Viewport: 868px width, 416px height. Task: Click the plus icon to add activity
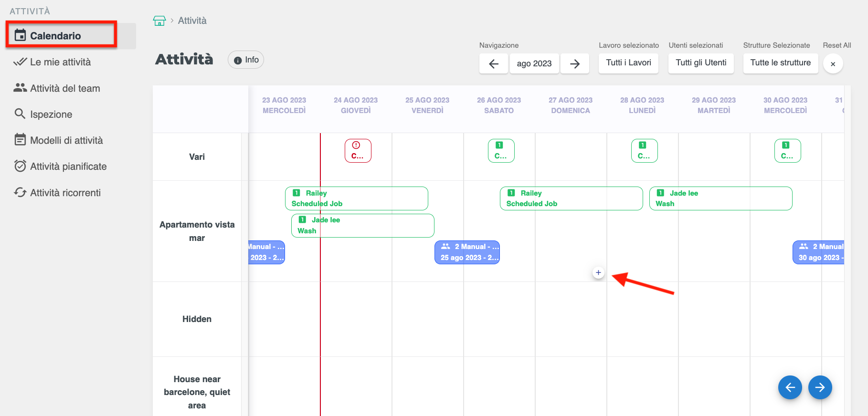598,273
